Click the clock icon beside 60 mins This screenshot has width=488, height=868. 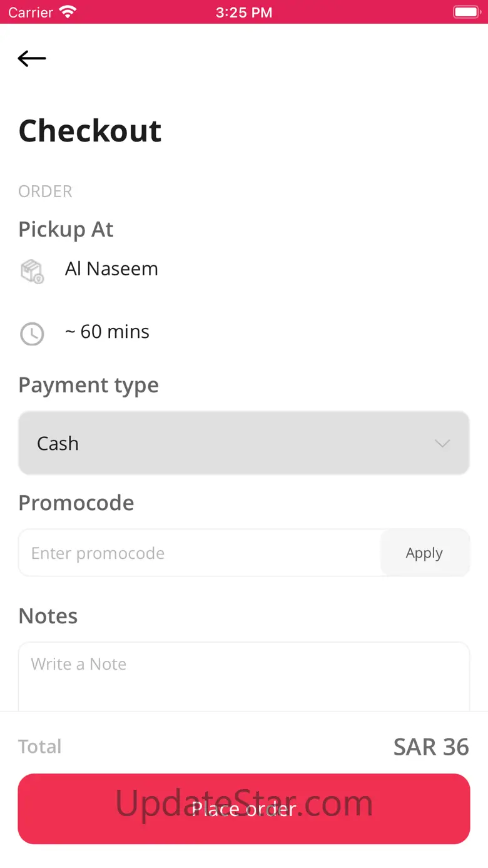click(32, 334)
